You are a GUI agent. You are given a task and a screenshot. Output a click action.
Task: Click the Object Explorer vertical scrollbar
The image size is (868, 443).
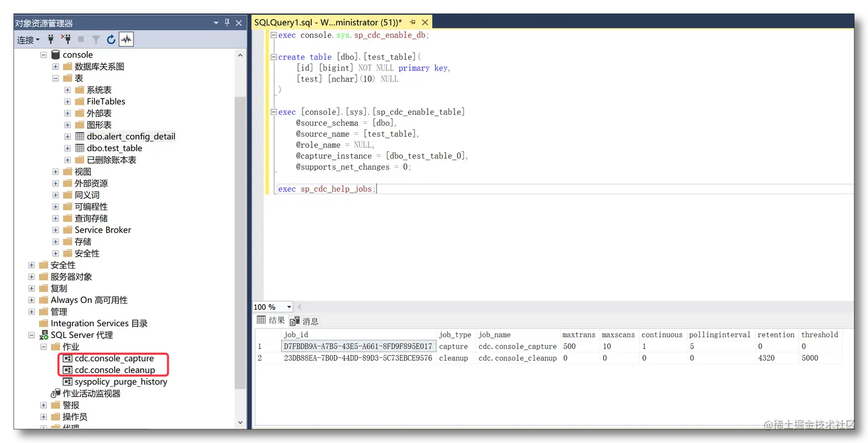[240, 241]
